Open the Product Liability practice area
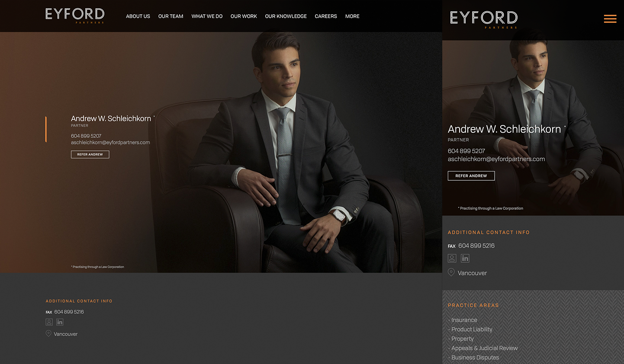Viewport: 624px width, 364px height. pyautogui.click(x=472, y=329)
